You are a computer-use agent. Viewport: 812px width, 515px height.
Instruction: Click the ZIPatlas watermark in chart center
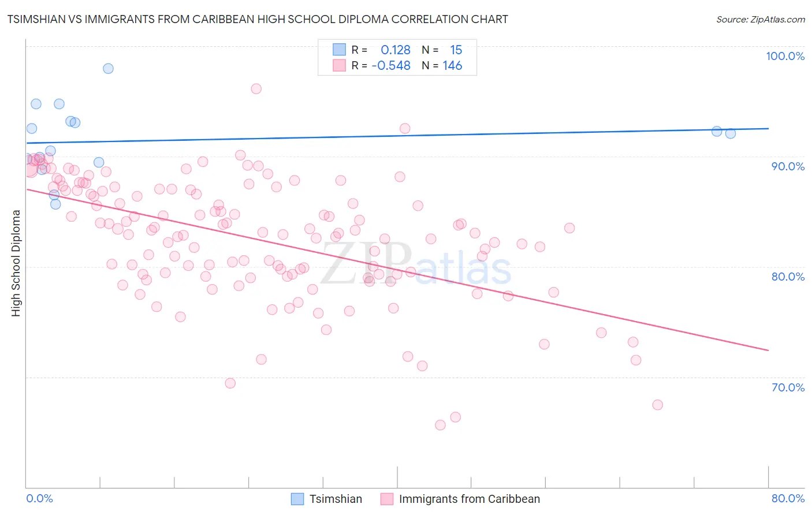point(416,264)
